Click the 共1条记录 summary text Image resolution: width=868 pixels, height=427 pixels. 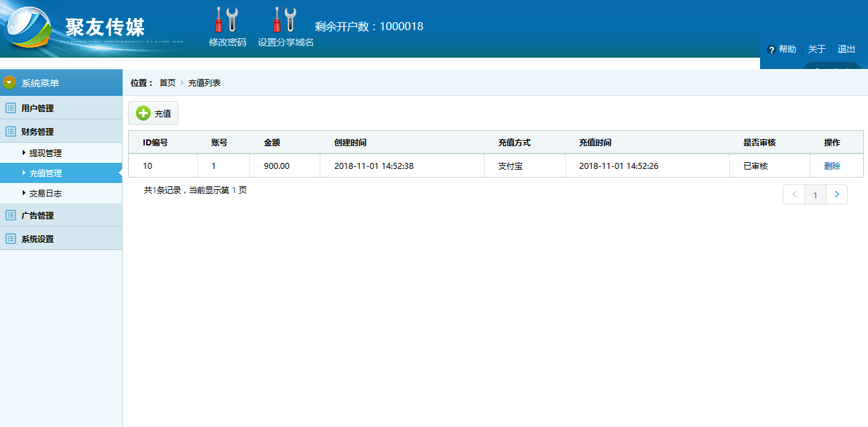195,190
